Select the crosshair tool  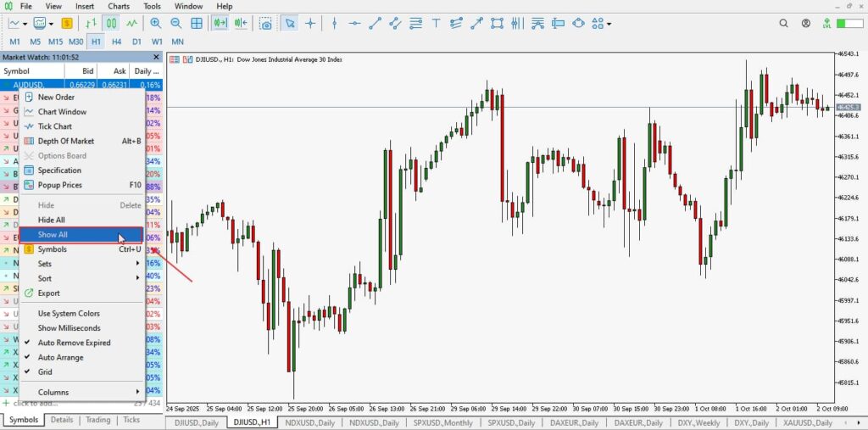pyautogui.click(x=311, y=24)
